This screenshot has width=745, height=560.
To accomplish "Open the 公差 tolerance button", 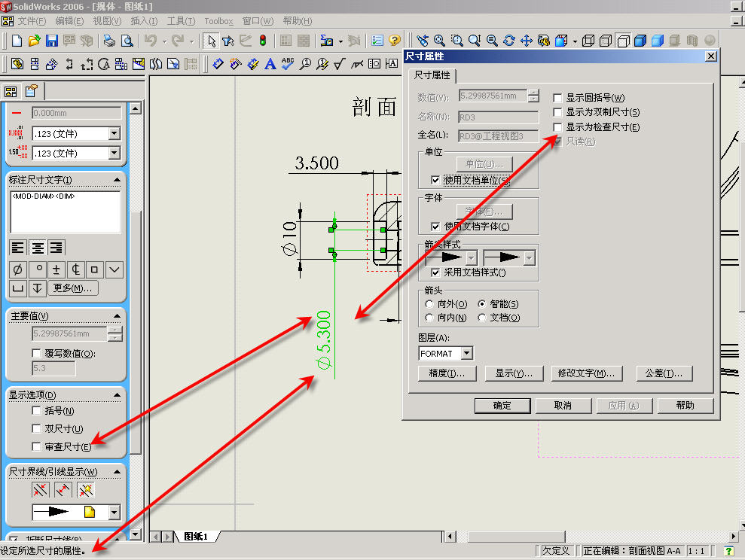I will (x=664, y=373).
